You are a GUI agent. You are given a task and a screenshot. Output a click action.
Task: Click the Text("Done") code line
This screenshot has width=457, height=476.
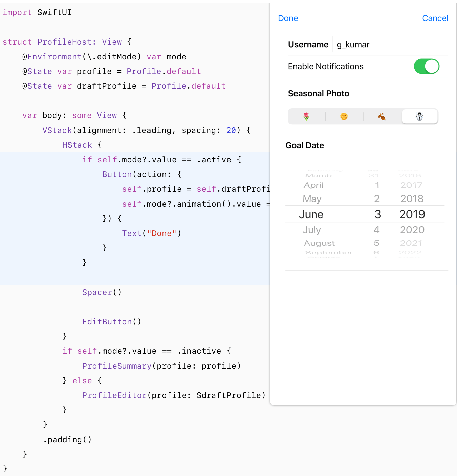point(151,233)
